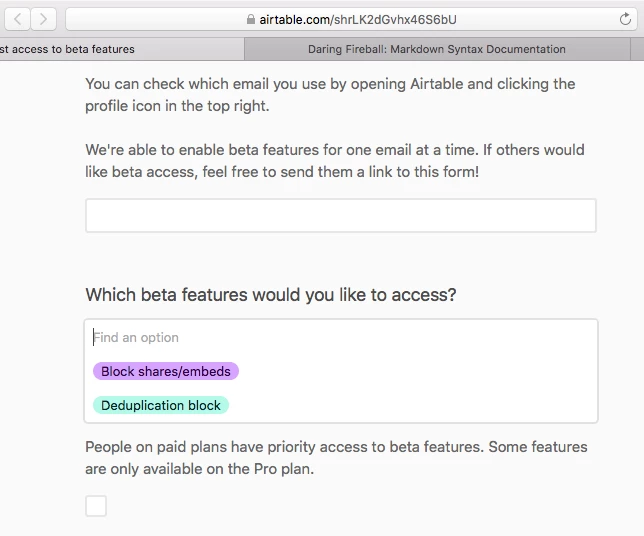Select the Block shares/embeds option
Image resolution: width=644 pixels, height=536 pixels.
(166, 371)
